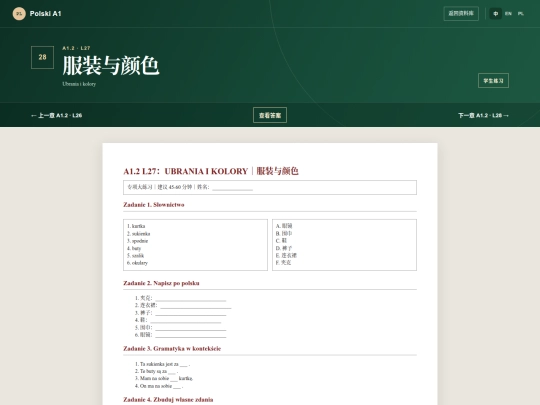This screenshot has width=540, height=405.
Task: Click the name blank after 姓名
Action: (232, 187)
